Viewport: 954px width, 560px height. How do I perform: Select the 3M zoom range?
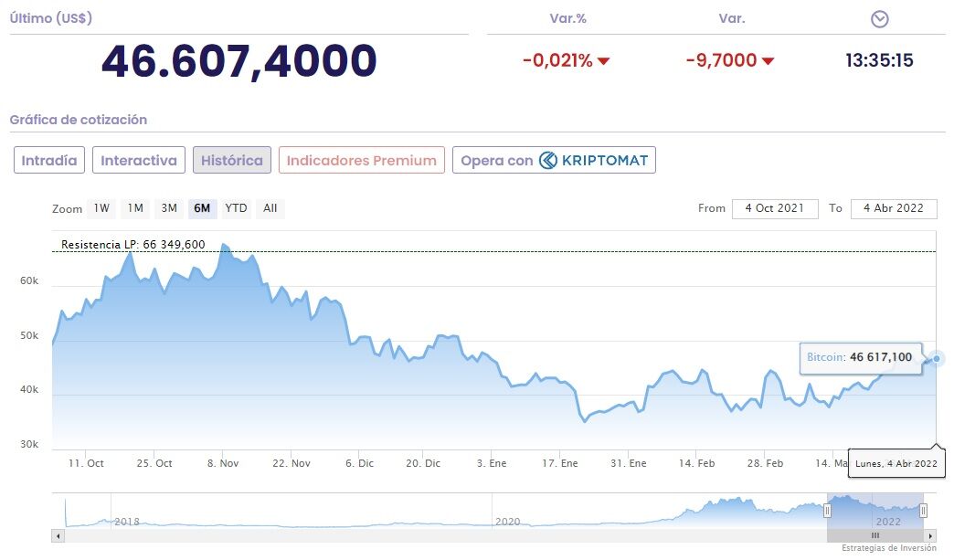(x=169, y=208)
